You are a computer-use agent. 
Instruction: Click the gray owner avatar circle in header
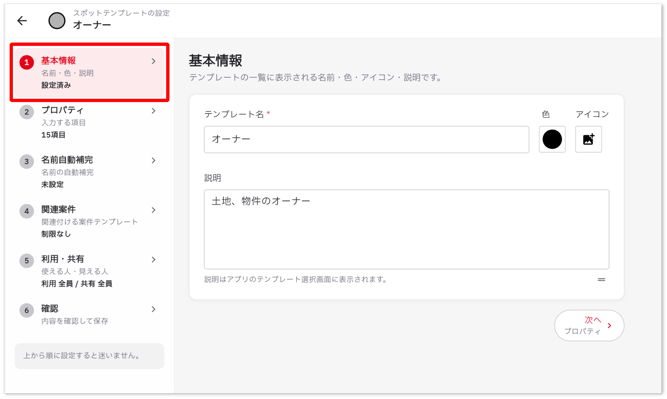click(x=57, y=20)
